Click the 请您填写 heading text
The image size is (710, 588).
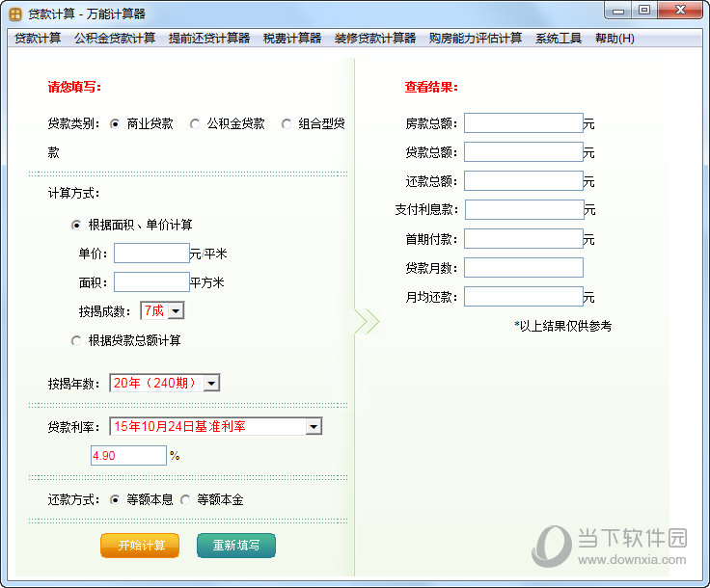pos(74,87)
